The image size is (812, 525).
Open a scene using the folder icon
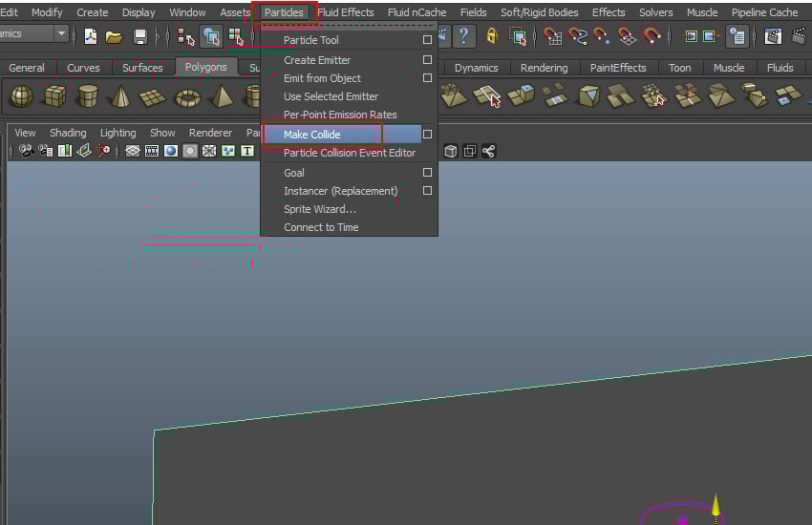tap(114, 36)
